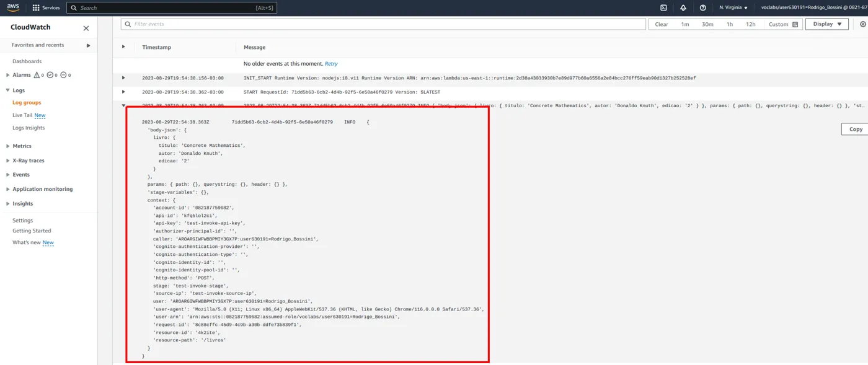This screenshot has height=365, width=868.
Task: Expand all rows via header arrow
Action: 123,47
